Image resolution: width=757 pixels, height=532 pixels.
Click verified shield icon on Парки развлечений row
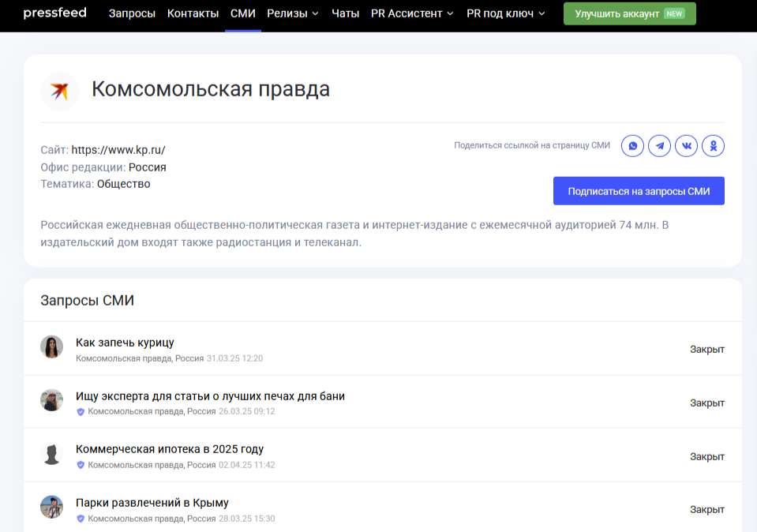(x=81, y=519)
